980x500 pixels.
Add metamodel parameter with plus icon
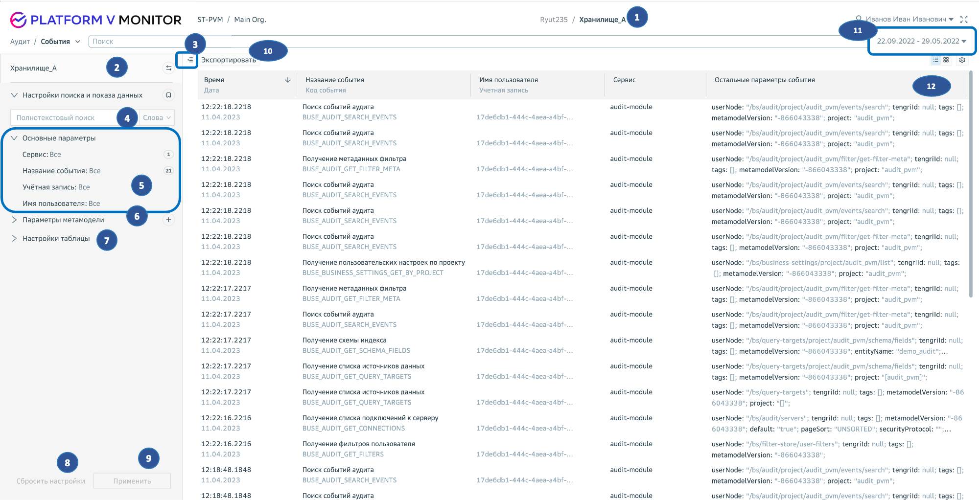tap(168, 220)
